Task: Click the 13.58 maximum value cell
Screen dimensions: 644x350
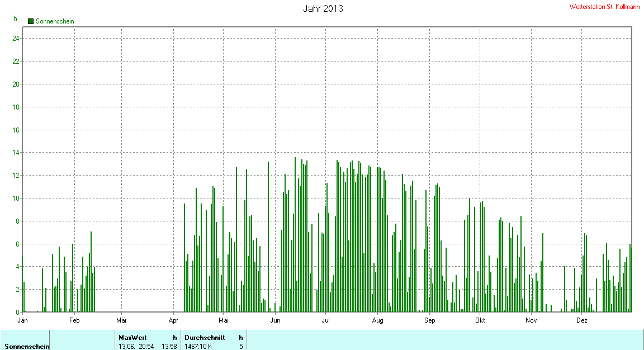Action: point(169,347)
